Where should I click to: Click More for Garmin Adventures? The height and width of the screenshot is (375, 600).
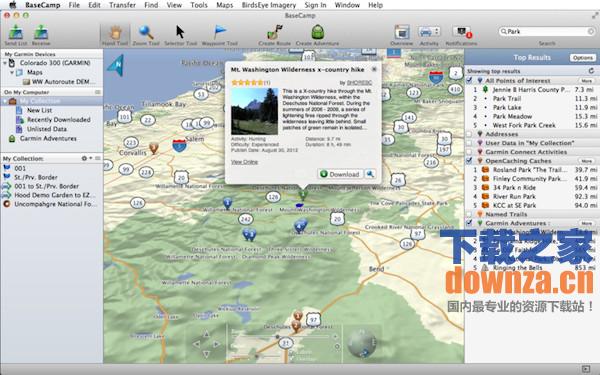click(586, 223)
